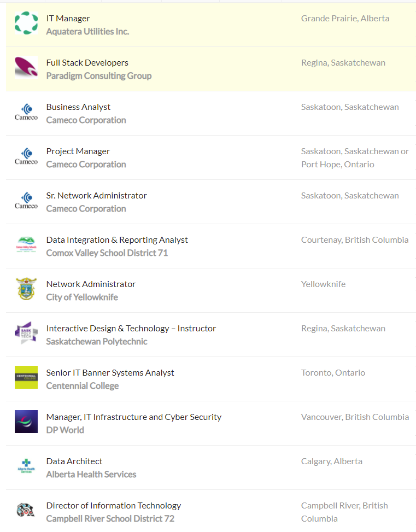The image size is (416, 532).
Task: Click the Sask Polytech logo
Action: pyautogui.click(x=26, y=334)
